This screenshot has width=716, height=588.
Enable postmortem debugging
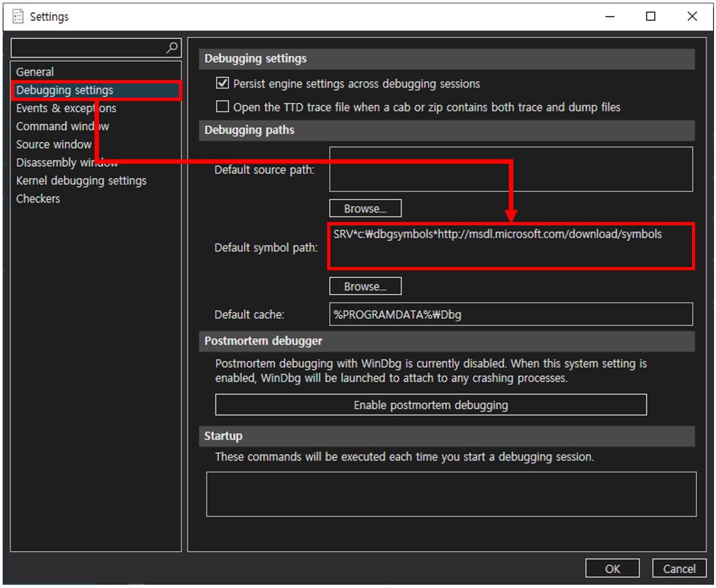pos(430,404)
